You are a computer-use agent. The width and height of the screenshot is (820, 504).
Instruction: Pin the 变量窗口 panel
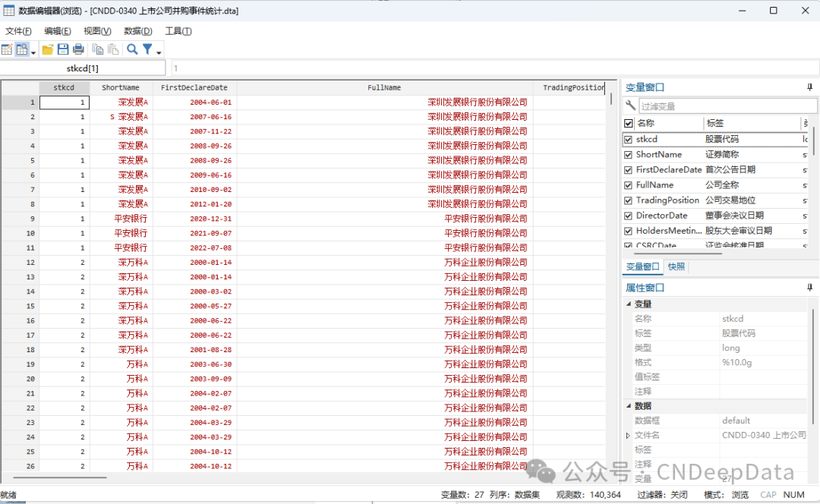809,87
